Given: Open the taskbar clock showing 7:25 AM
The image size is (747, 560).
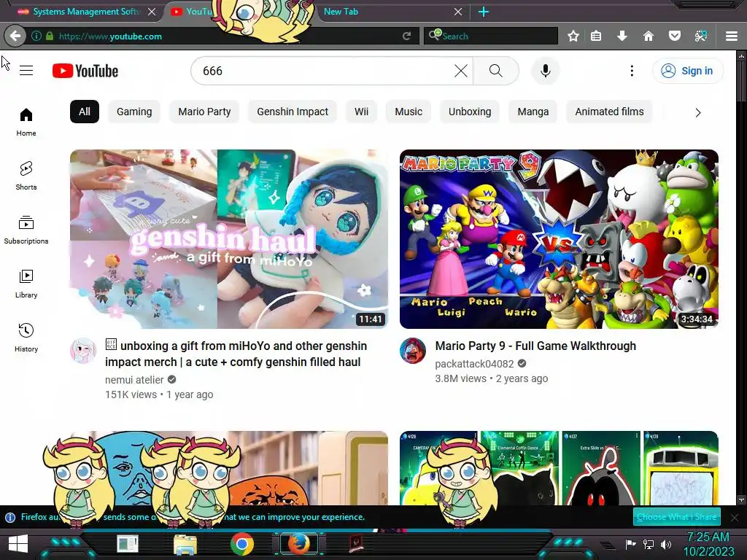Looking at the screenshot, I should [708, 544].
